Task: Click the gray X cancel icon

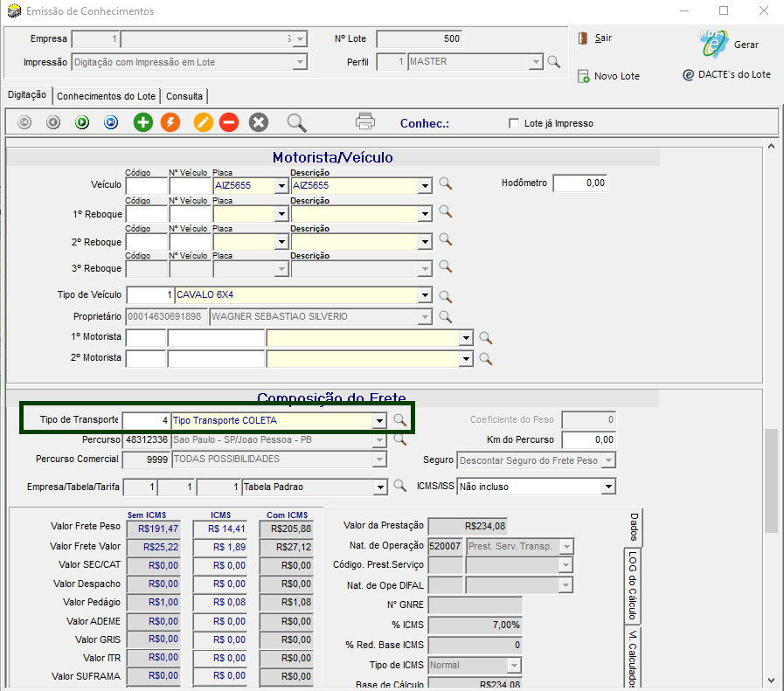Action: (259, 122)
